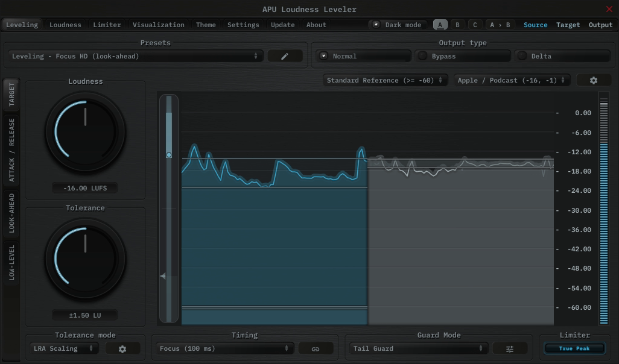Open the preset edit pencil icon
The width and height of the screenshot is (619, 364).
pyautogui.click(x=285, y=55)
